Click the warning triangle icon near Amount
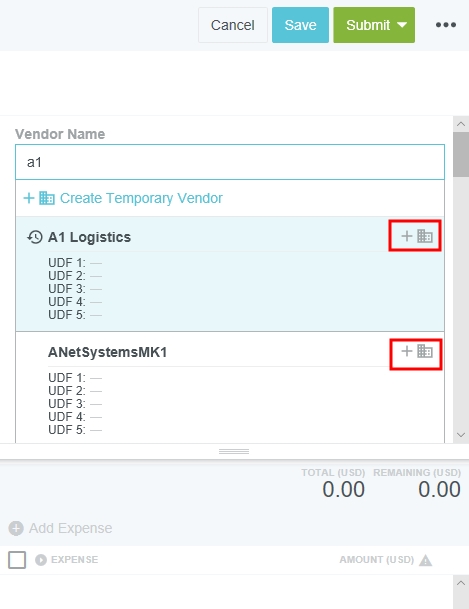 (x=426, y=560)
